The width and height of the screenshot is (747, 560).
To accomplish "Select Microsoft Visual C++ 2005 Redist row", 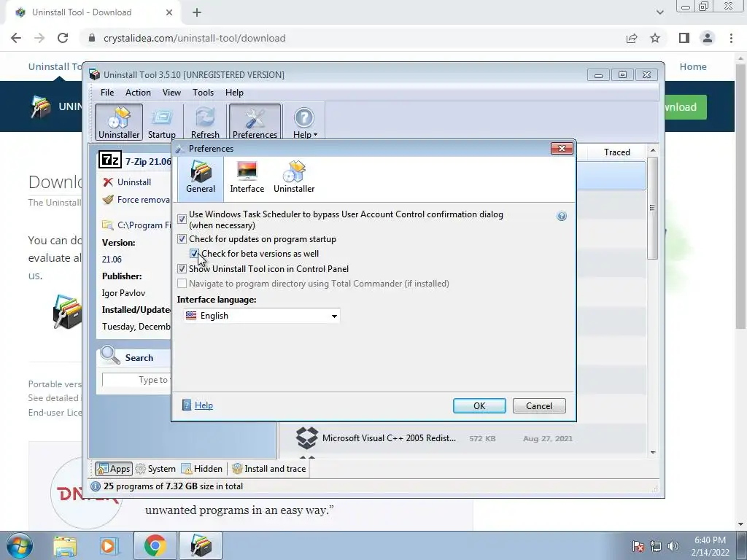I will click(462, 438).
